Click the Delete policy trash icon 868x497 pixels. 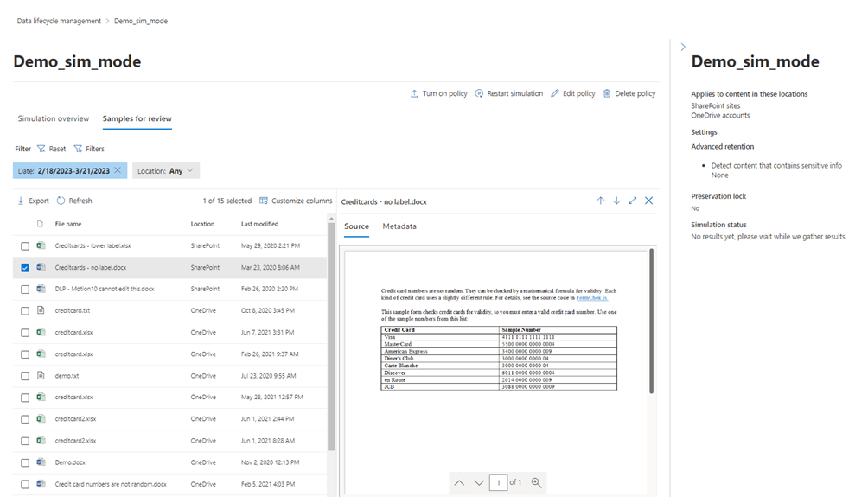click(607, 93)
